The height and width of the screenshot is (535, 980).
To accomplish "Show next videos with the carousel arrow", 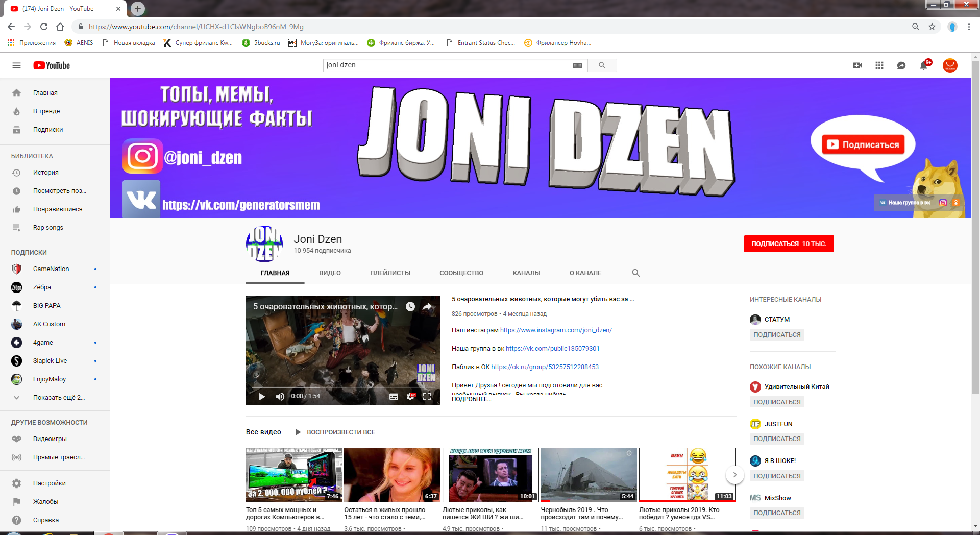I will 734,475.
